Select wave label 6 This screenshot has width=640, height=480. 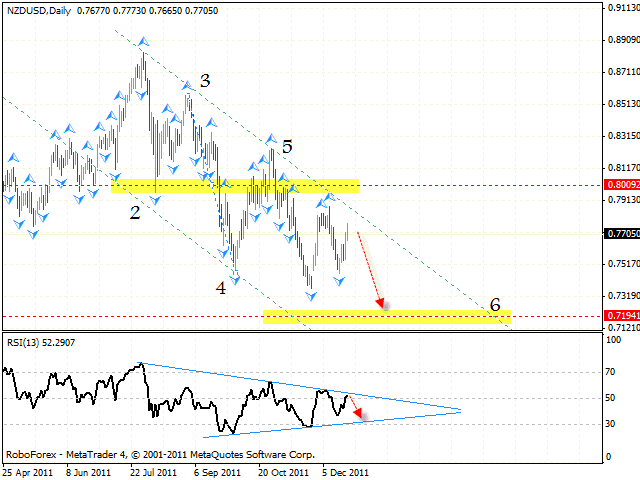coord(495,304)
